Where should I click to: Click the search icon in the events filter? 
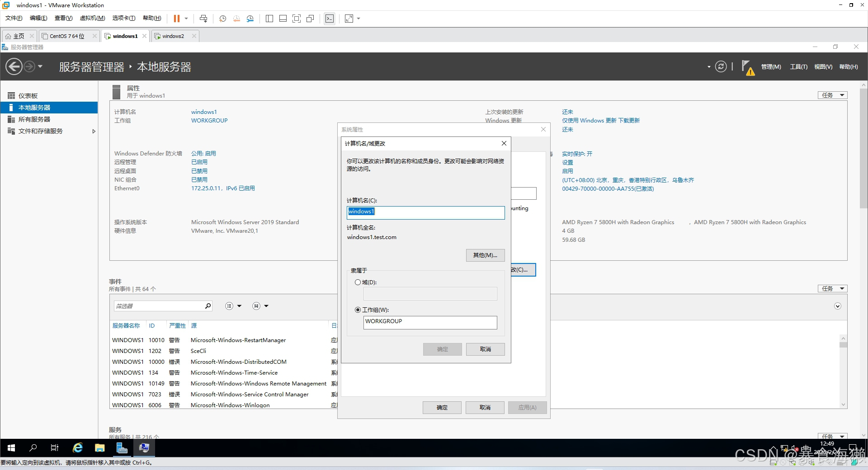(x=208, y=306)
